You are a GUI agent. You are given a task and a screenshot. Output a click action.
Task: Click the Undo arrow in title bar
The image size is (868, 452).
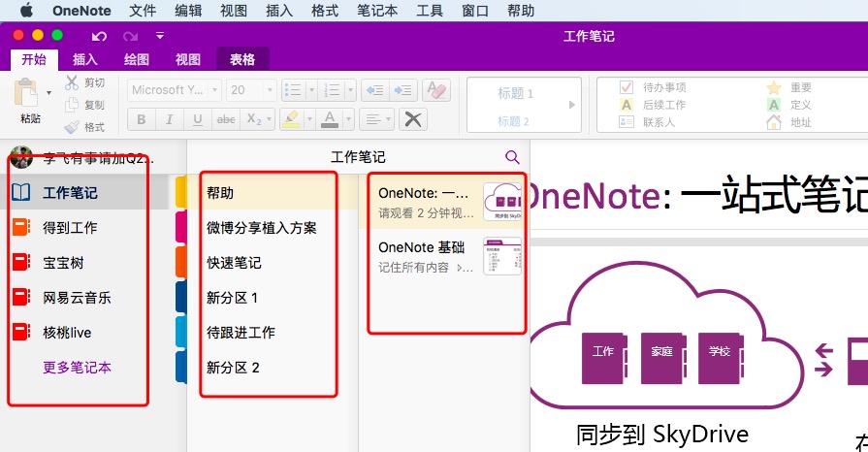pyautogui.click(x=99, y=37)
